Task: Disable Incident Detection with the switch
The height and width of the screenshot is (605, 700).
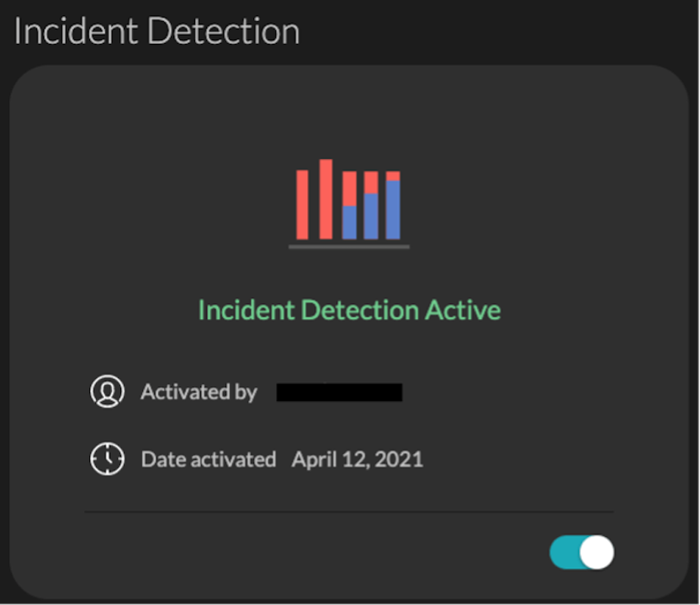Action: (581, 552)
